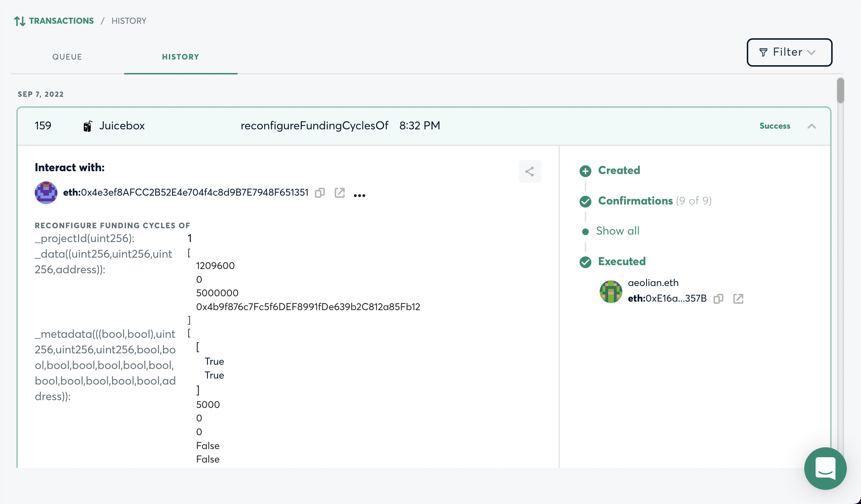Click the aeolian.eth avatar image
Image resolution: width=861 pixels, height=504 pixels.
coord(610,291)
